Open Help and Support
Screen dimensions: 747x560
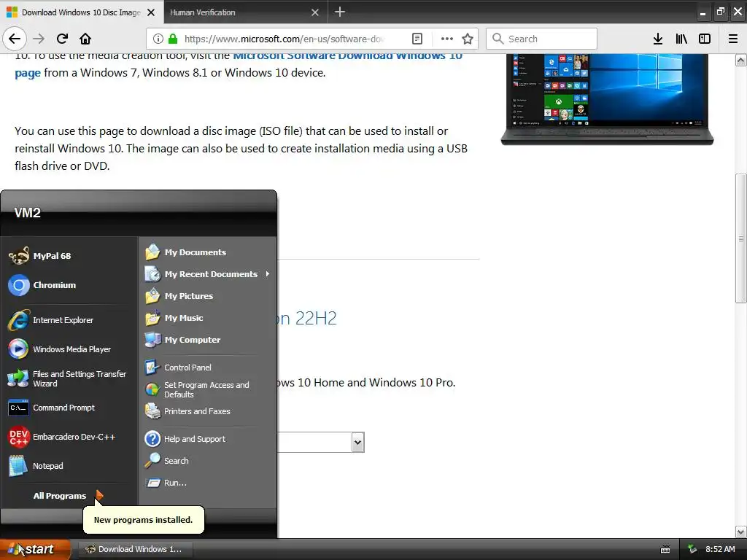coord(207,438)
